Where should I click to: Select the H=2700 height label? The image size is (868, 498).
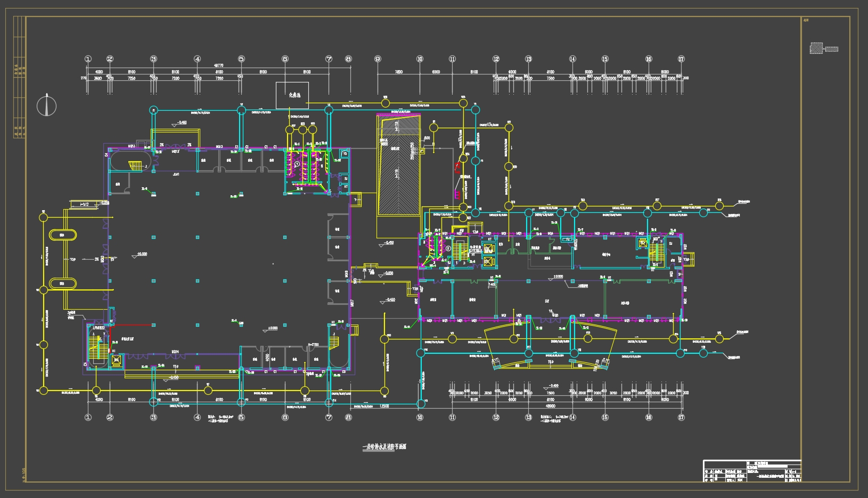(313, 345)
